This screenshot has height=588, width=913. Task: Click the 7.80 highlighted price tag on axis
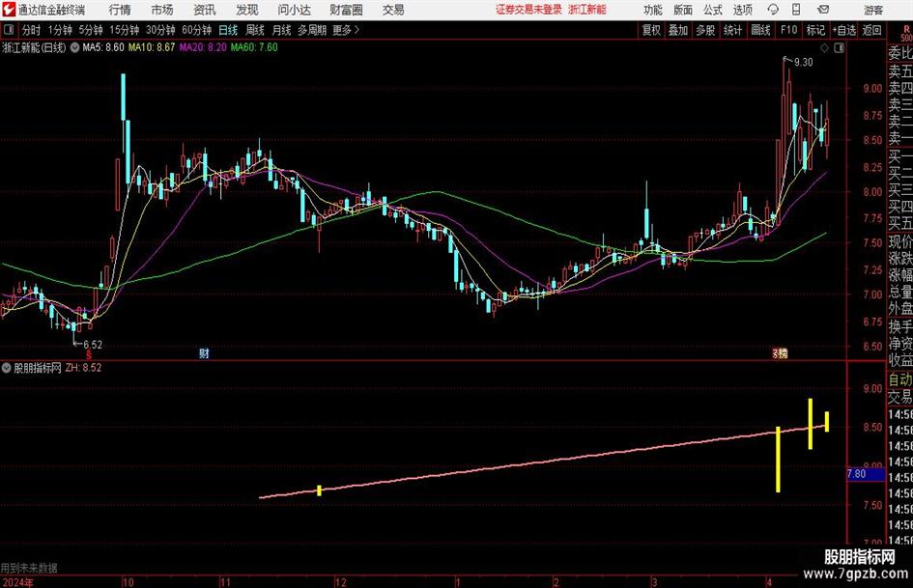tap(866, 474)
